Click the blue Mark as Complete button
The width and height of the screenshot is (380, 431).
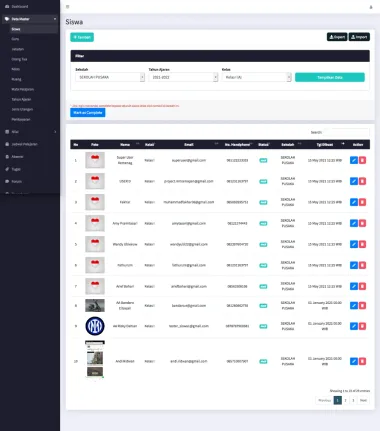88,113
